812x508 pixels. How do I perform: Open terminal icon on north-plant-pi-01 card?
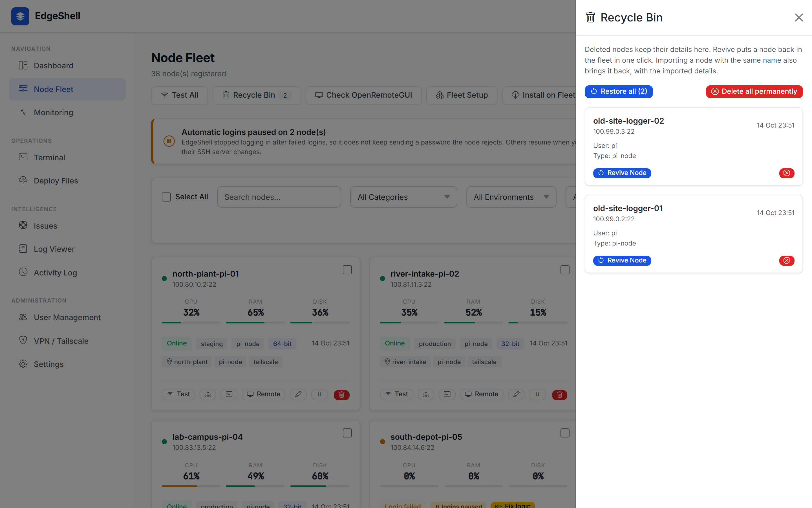pos(229,395)
